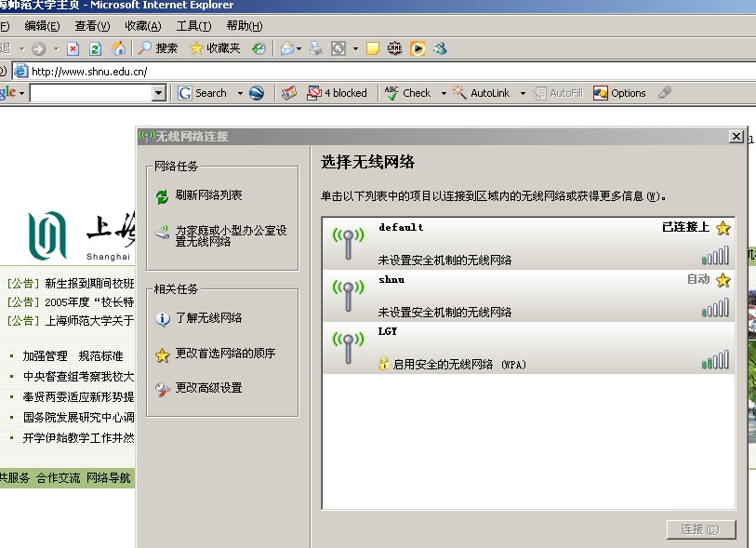Stop loading the page with the red X icon
Image resolution: width=756 pixels, height=548 pixels.
pos(73,48)
